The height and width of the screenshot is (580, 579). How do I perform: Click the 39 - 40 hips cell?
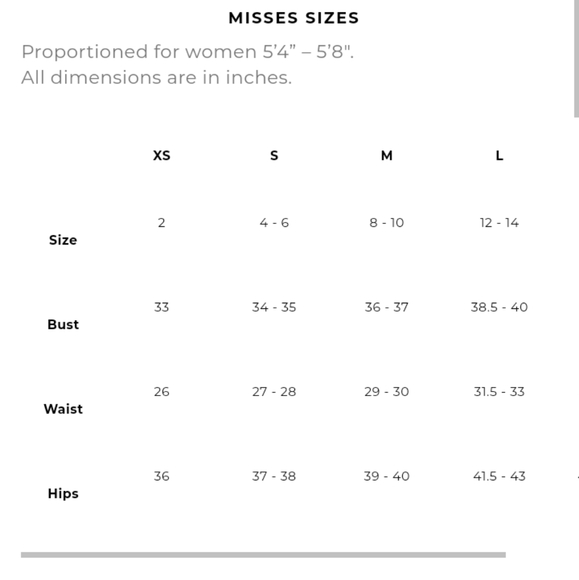[x=387, y=476]
